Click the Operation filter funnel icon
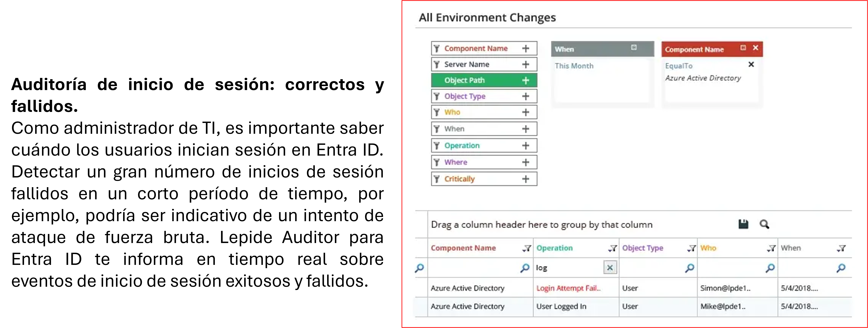This screenshot has width=868, height=328. (437, 145)
